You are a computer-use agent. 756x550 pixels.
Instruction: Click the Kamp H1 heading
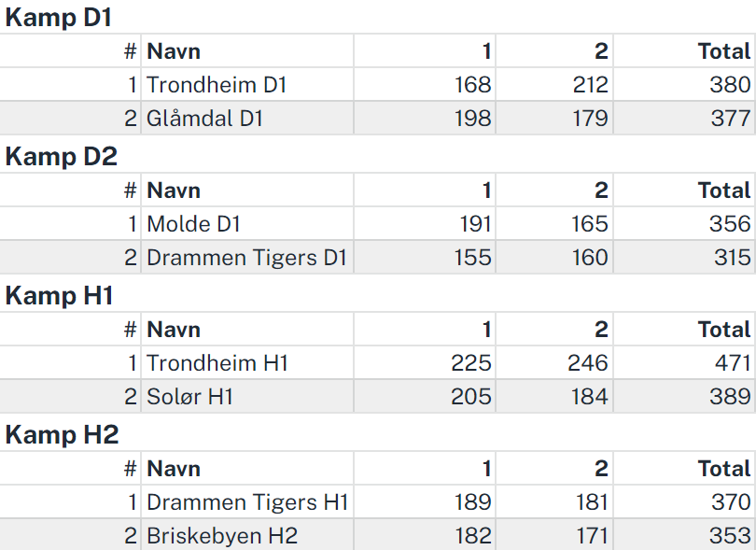(x=59, y=296)
